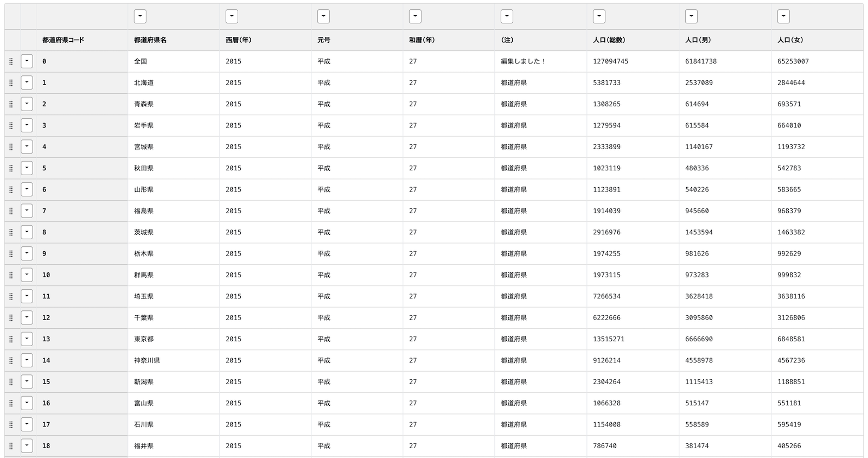
Task: Click the drag handle next to row 16 富山県
Action: coord(11,403)
